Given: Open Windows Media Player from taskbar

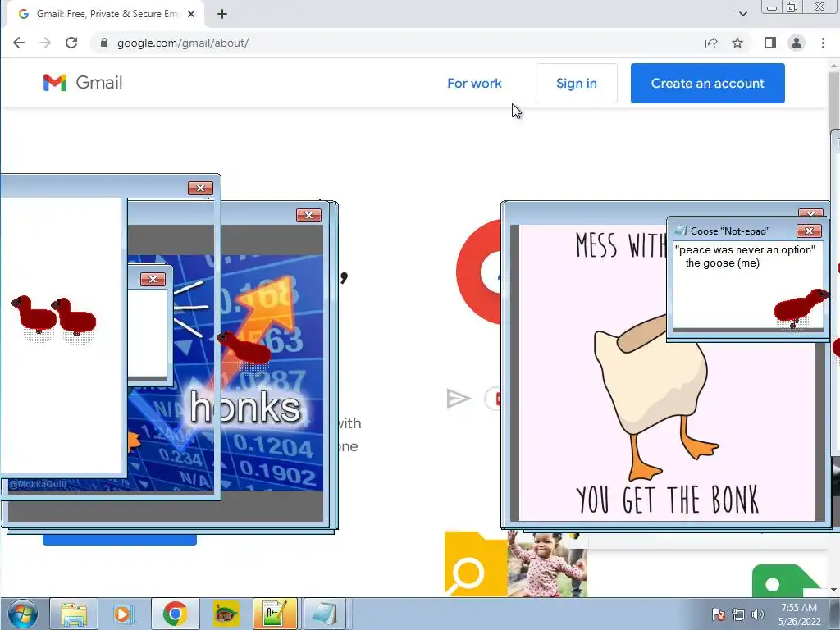Looking at the screenshot, I should point(124,614).
